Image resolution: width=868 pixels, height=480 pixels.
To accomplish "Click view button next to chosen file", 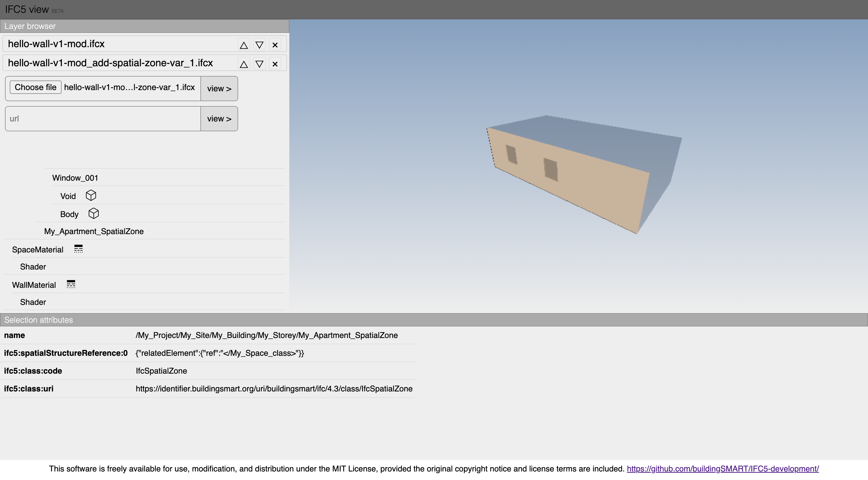I will (219, 89).
